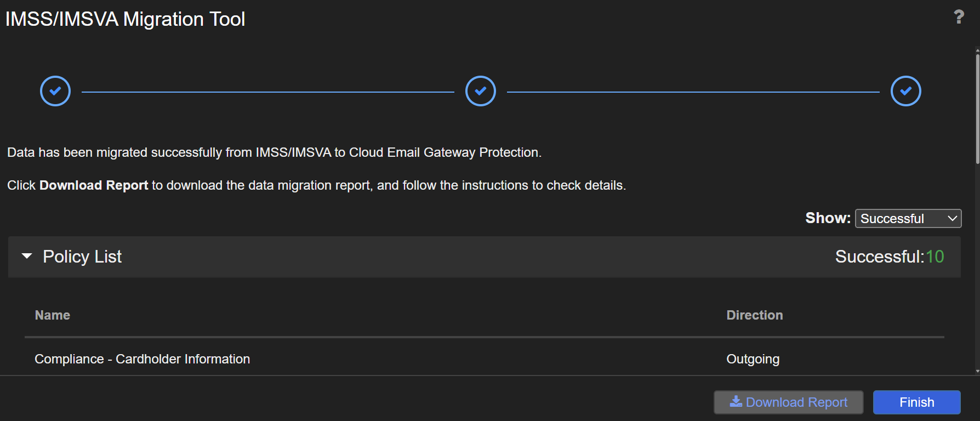Screen dimensions: 980x421
Task: Select Compliance - Cardholder Information policy row
Action: (143, 359)
